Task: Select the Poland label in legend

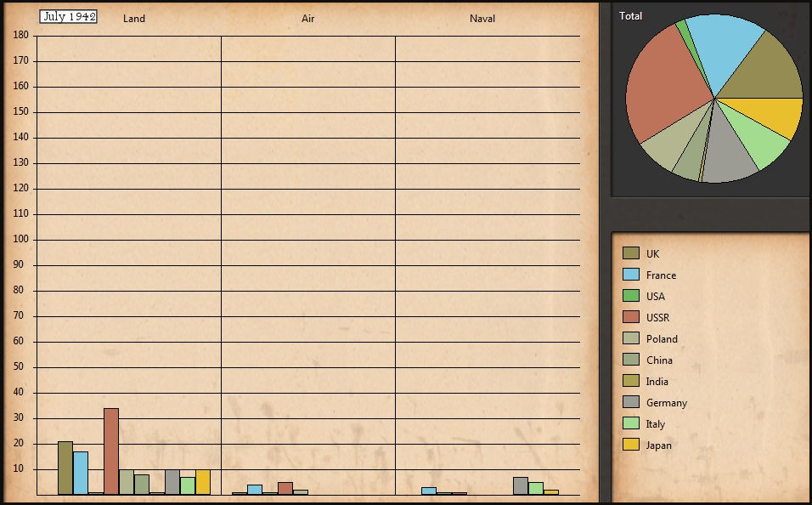Action: 662,338
